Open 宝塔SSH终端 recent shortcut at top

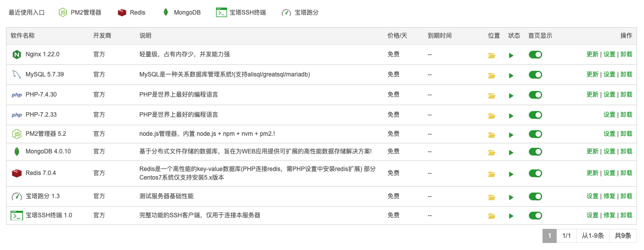pos(241,13)
